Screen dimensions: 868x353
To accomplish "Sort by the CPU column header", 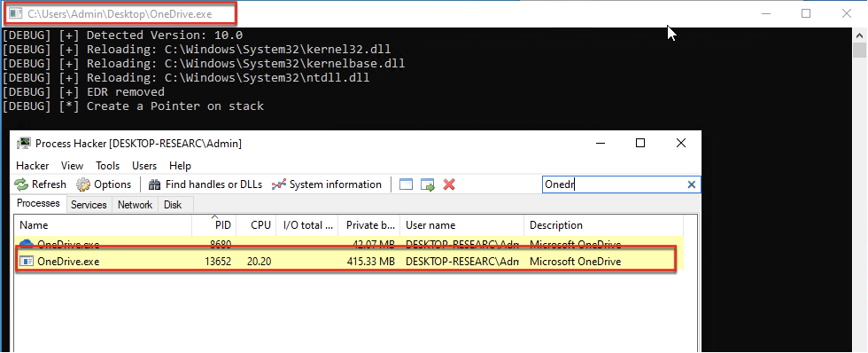I will 257,225.
